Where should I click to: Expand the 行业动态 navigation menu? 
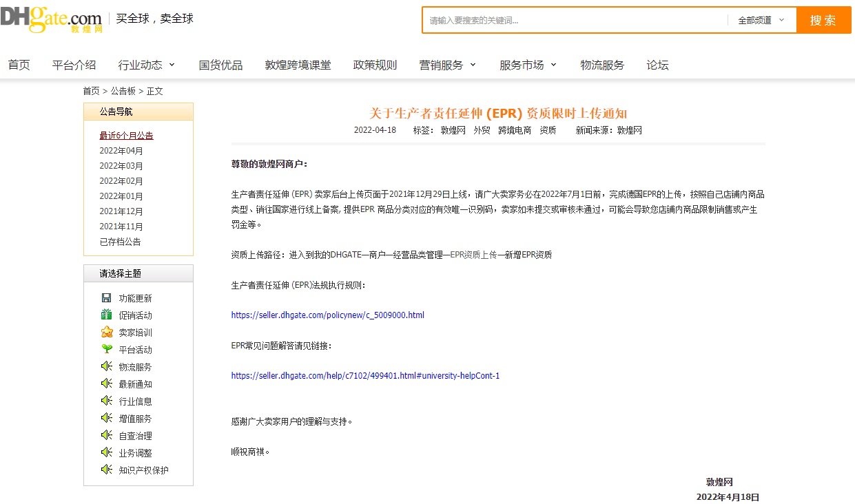click(x=147, y=65)
